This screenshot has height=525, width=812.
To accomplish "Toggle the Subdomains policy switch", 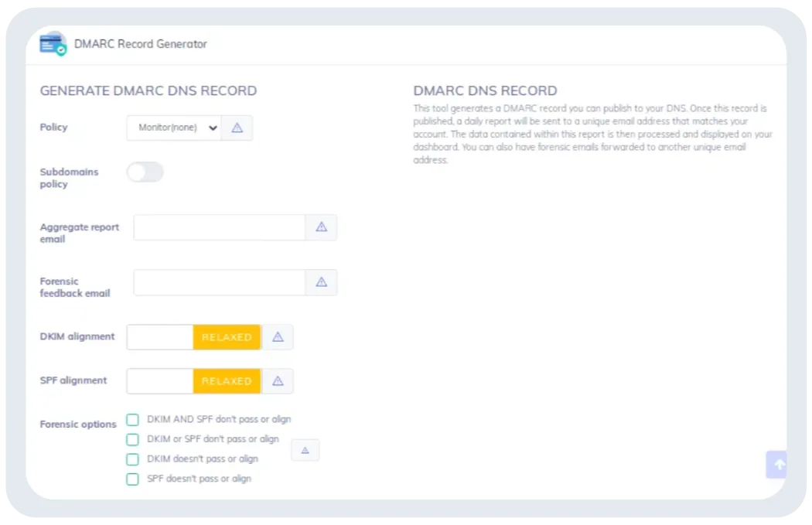I will coord(145,172).
